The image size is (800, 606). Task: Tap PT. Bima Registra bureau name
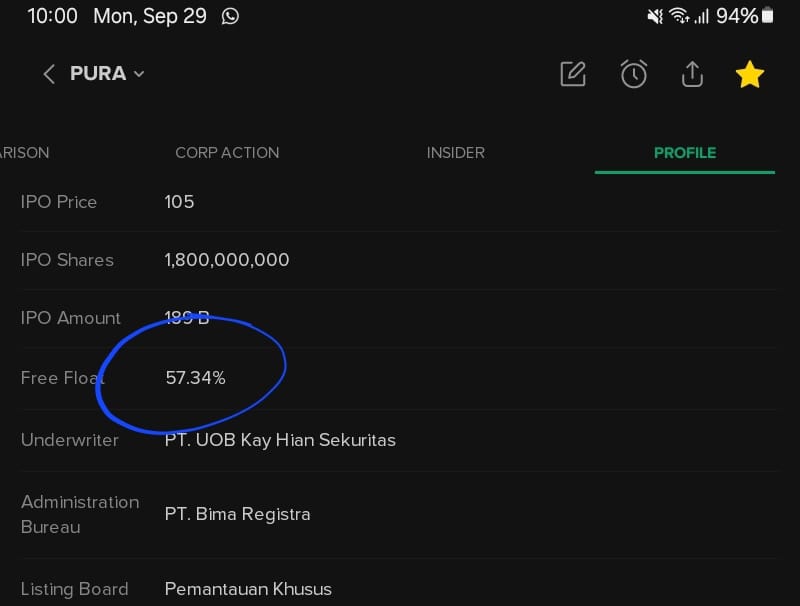coord(237,514)
